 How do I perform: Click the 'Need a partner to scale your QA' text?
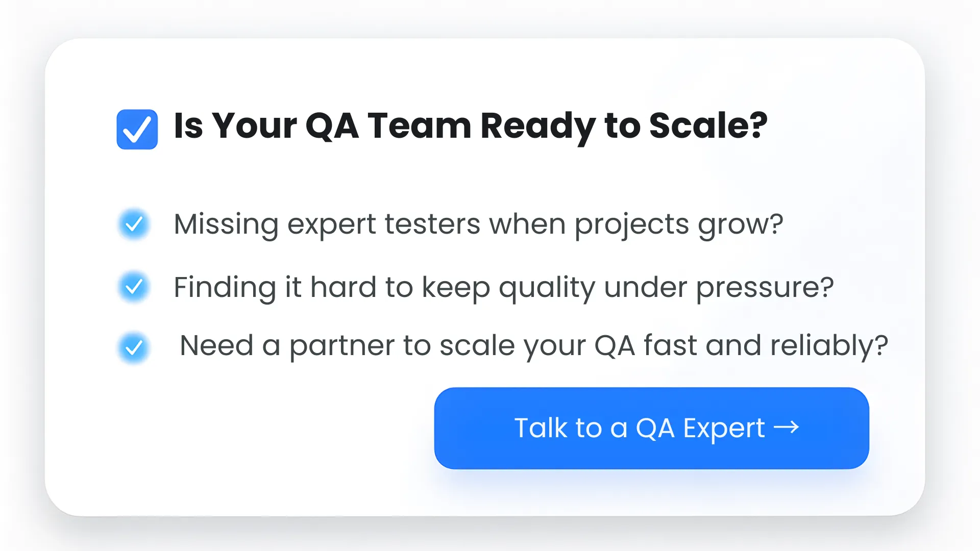[x=533, y=345]
